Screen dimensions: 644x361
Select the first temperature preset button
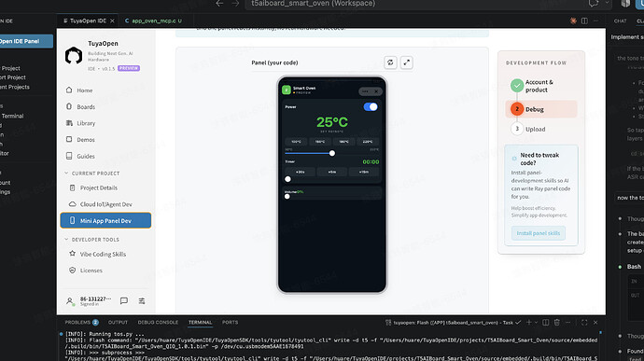point(296,141)
